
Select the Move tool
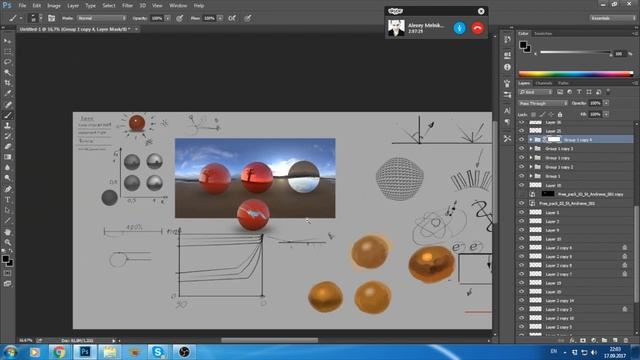[x=7, y=41]
